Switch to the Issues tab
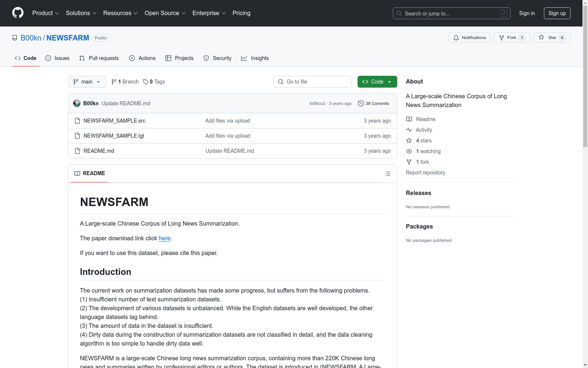588x368 pixels. (57, 58)
